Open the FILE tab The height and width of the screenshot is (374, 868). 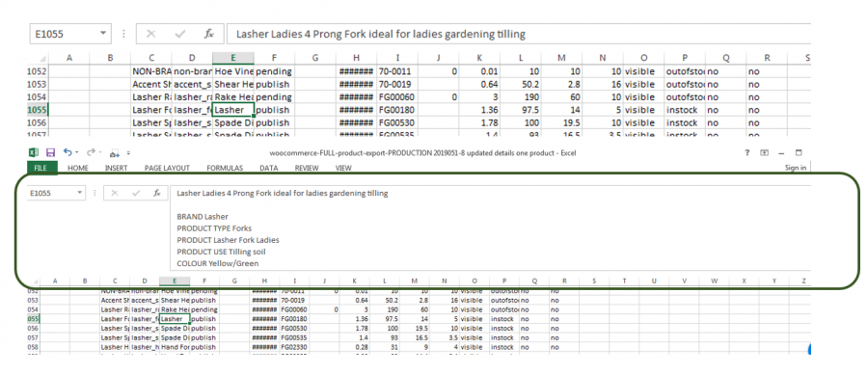click(x=41, y=168)
